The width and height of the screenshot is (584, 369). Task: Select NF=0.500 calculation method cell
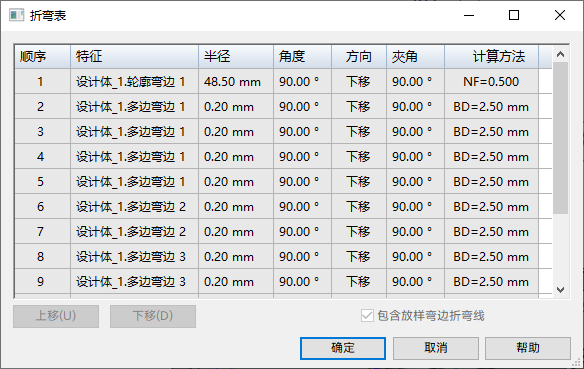[x=491, y=82]
